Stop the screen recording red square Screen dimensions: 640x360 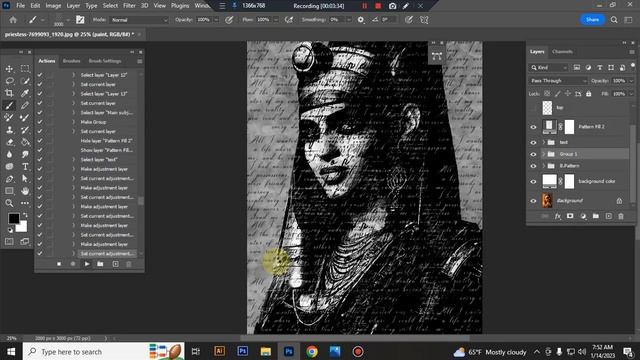(378, 6)
